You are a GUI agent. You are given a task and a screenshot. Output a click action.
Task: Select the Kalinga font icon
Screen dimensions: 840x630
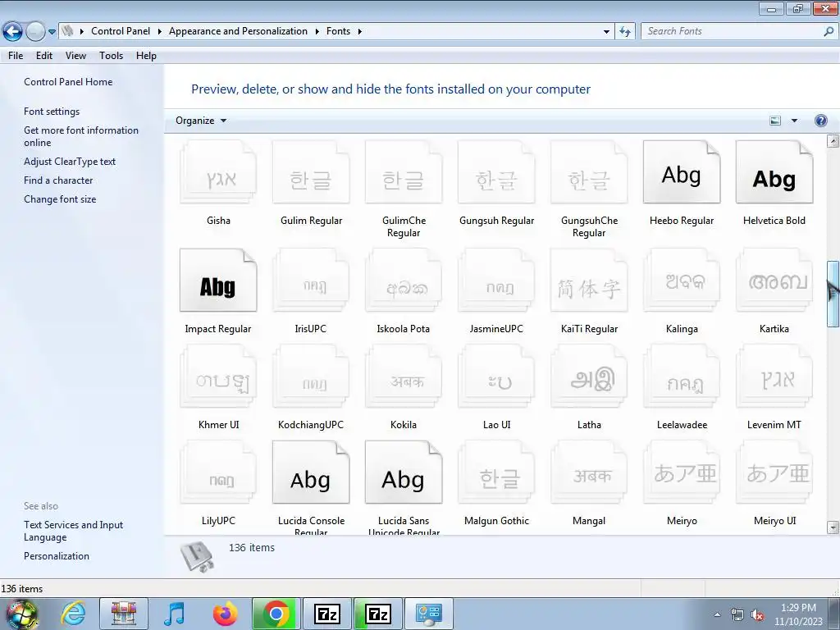coord(682,281)
